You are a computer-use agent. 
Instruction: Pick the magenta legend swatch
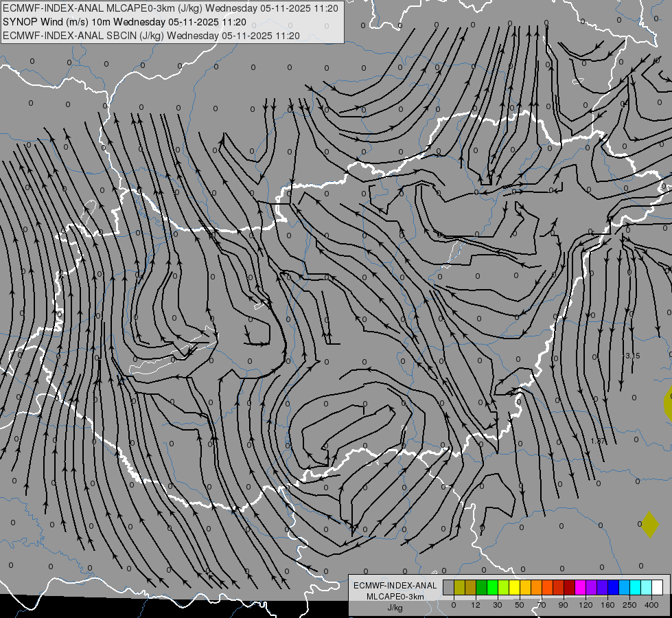coord(580,588)
